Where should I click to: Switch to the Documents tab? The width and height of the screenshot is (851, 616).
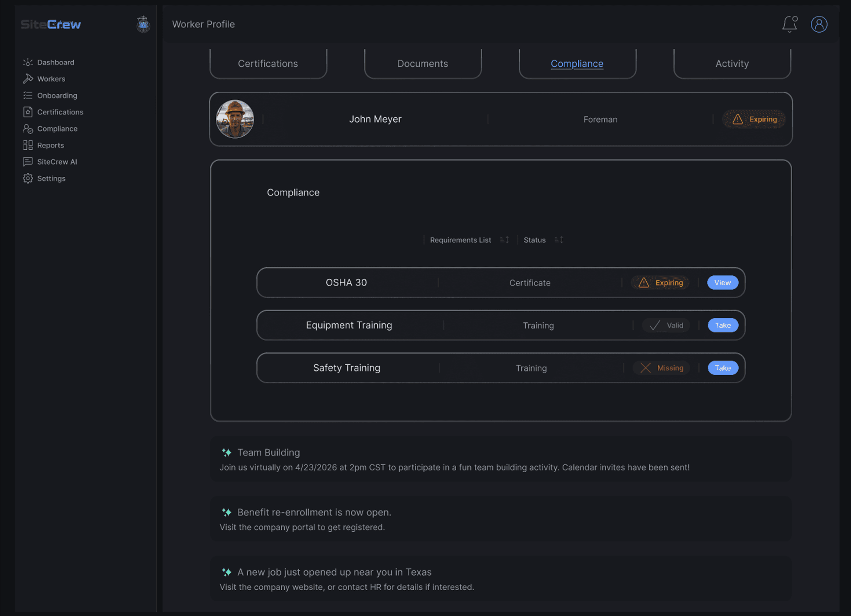pos(423,63)
